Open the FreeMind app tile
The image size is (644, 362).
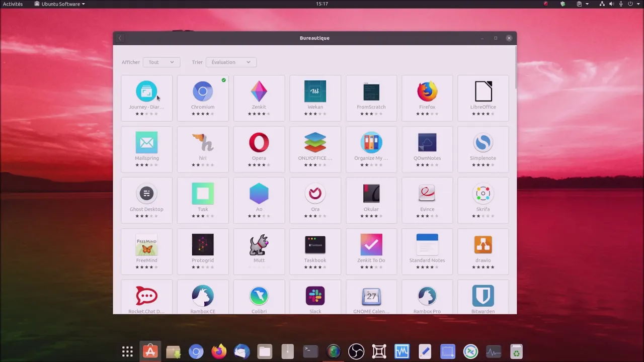[146, 251]
